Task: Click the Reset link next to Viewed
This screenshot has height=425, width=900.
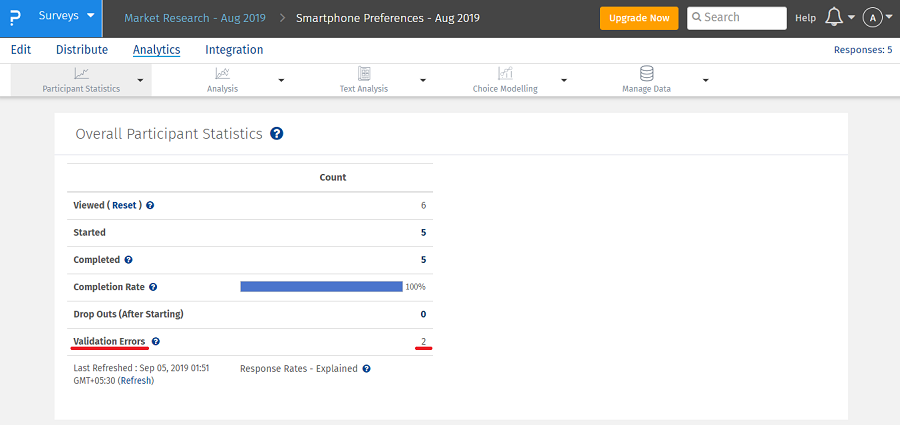Action: point(125,205)
